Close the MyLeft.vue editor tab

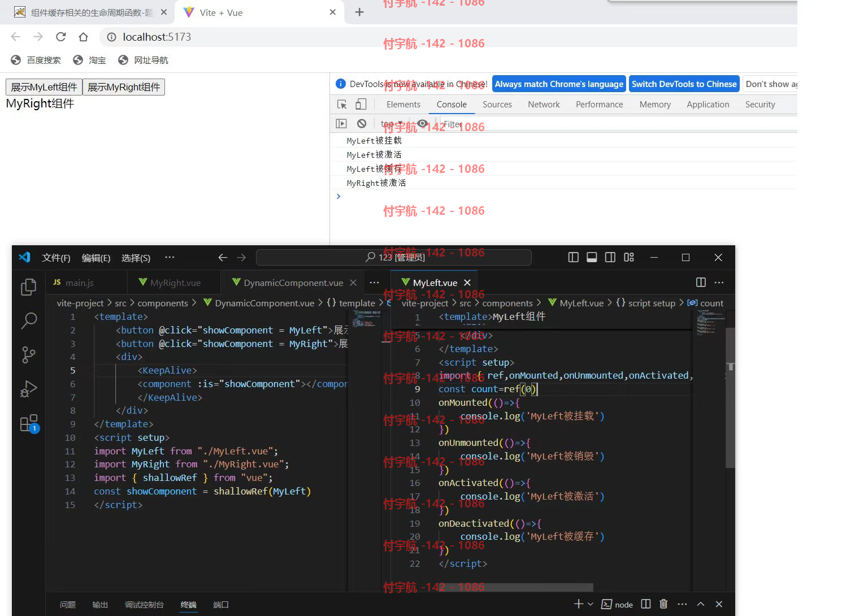[x=467, y=283]
